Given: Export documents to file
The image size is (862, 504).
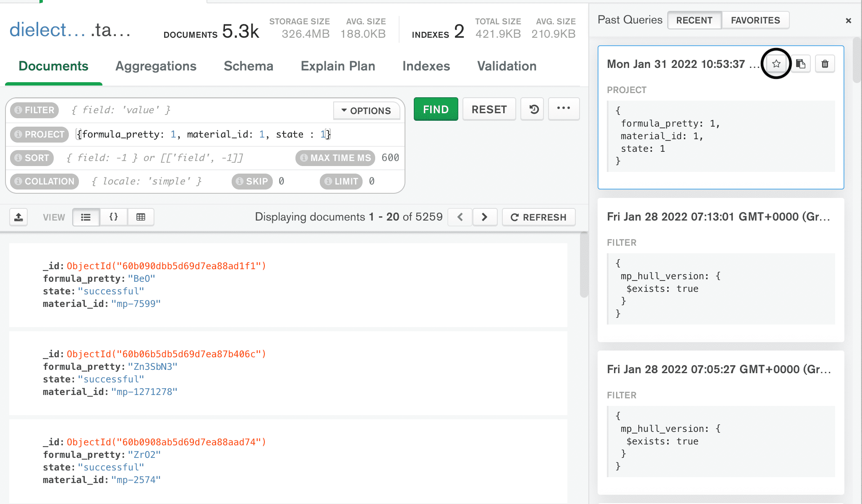Looking at the screenshot, I should click(x=18, y=217).
